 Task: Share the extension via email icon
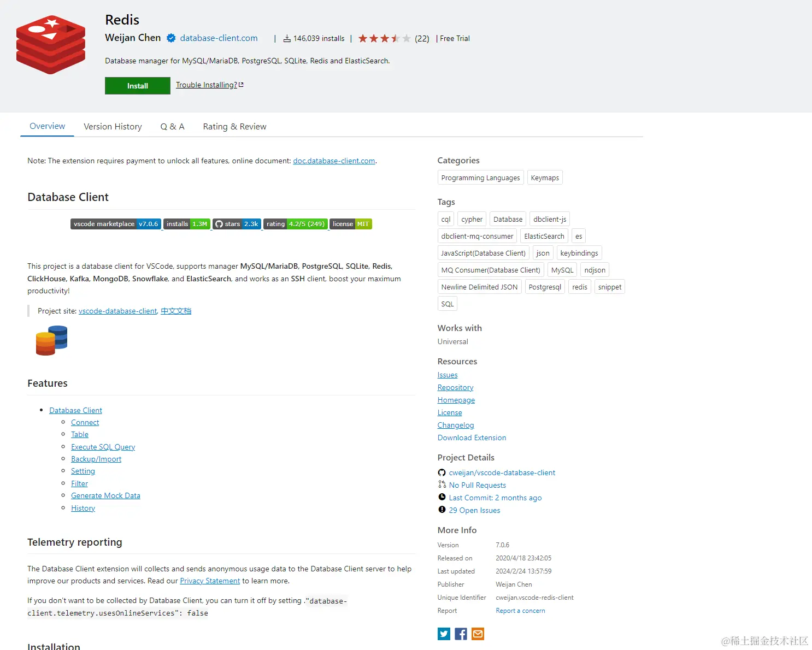478,634
